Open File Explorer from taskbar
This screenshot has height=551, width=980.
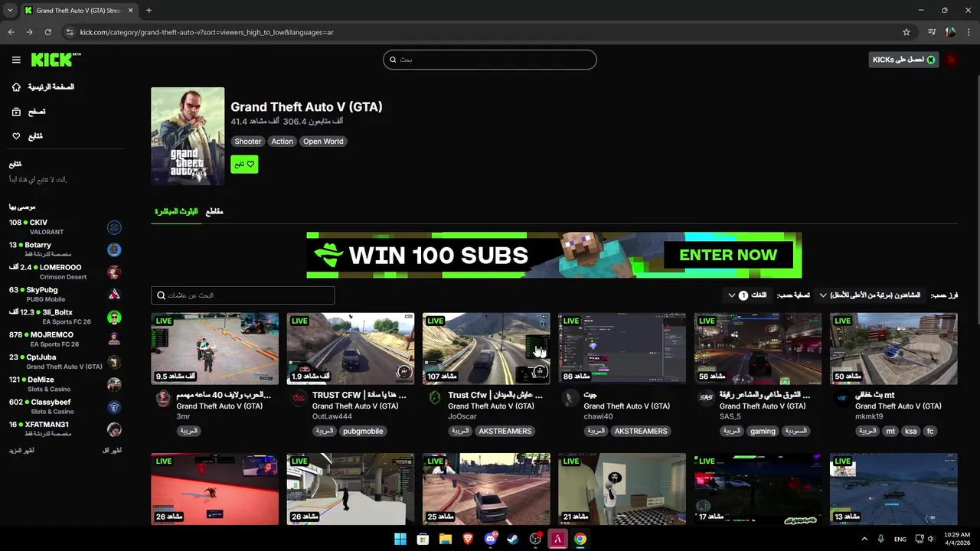click(446, 540)
